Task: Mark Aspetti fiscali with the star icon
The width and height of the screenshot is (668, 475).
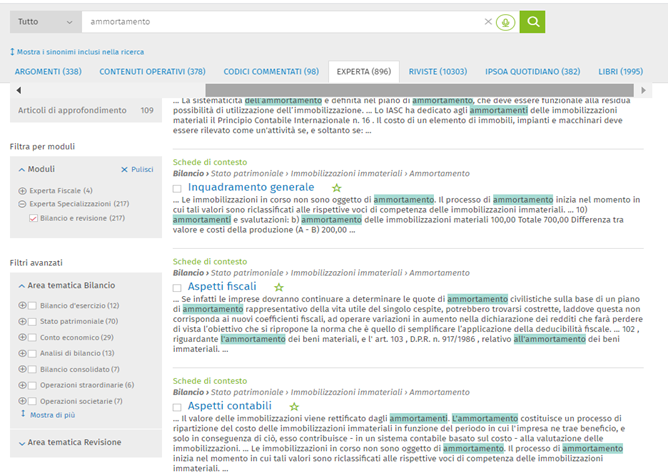Action: 278,287
